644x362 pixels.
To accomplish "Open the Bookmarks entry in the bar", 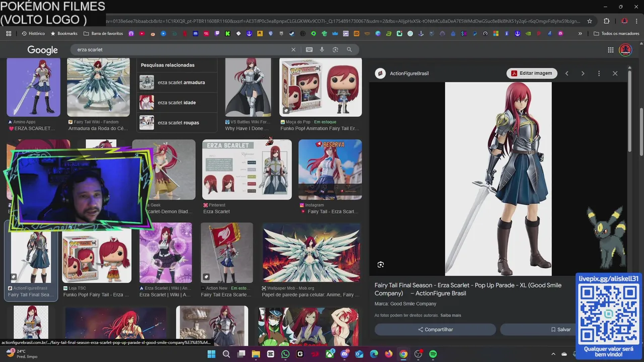I will 64,34.
